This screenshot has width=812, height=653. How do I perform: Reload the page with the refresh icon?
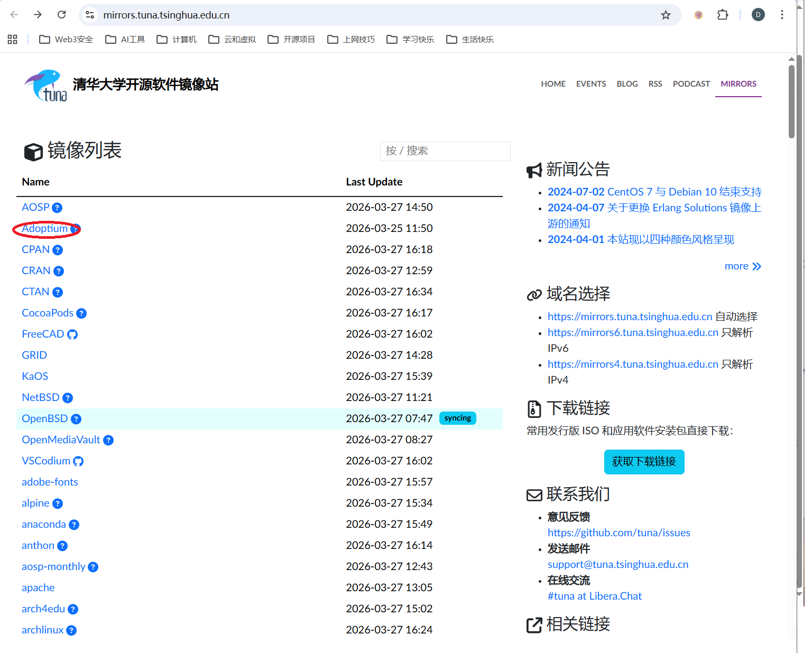click(x=62, y=15)
